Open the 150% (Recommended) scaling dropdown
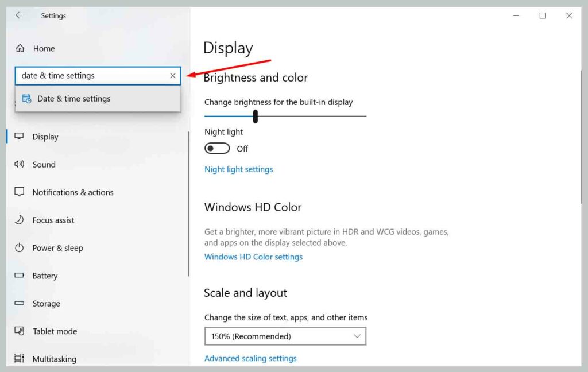Screen dimensions: 588x372 [285, 336]
